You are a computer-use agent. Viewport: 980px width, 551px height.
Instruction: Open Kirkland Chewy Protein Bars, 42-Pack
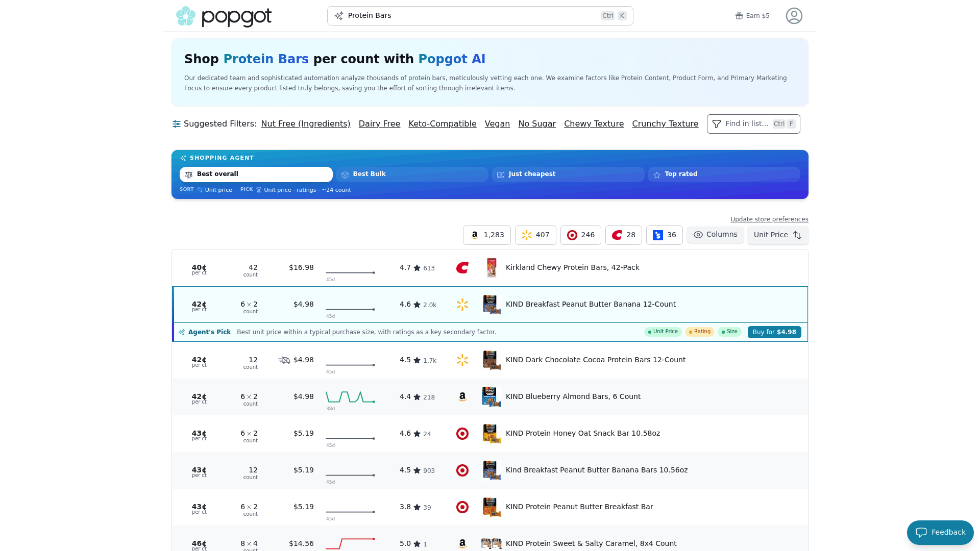click(572, 268)
